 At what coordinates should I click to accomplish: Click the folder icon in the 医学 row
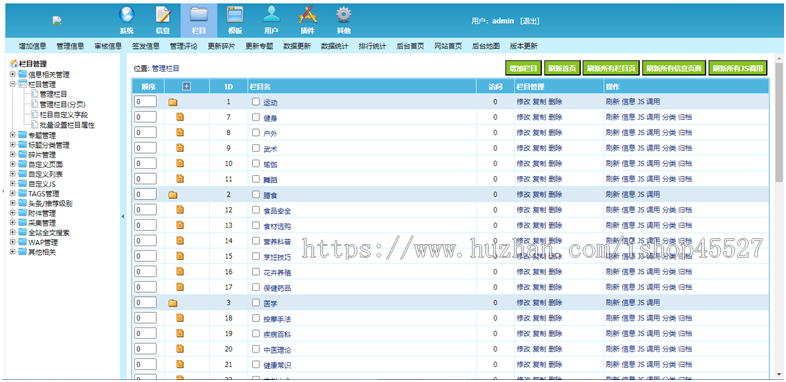pos(172,303)
